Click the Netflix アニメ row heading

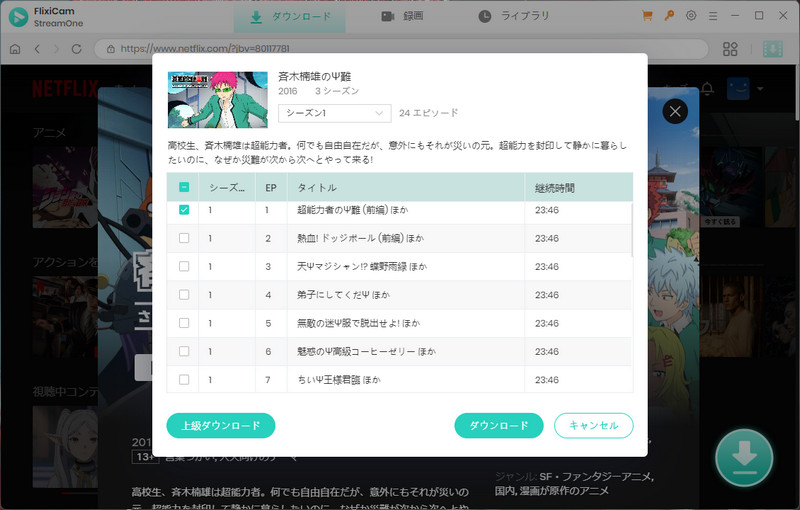pos(49,133)
